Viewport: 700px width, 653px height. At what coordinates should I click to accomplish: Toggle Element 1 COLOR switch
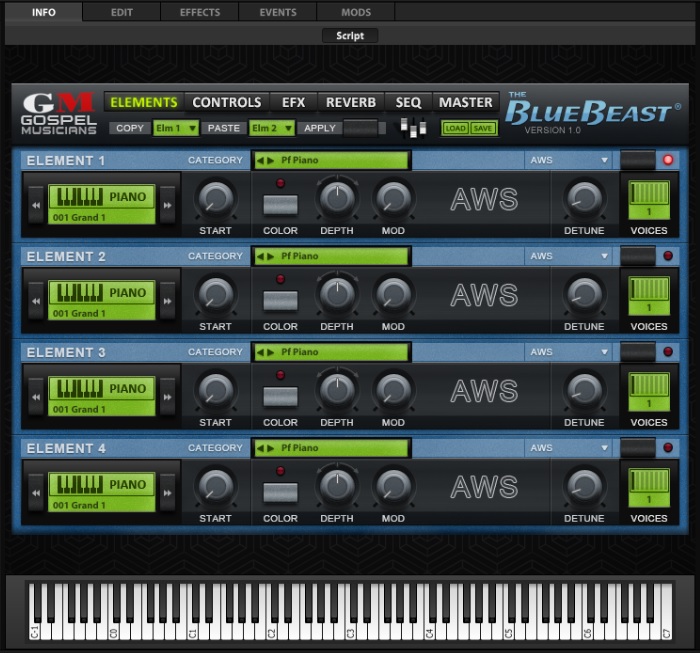click(280, 205)
